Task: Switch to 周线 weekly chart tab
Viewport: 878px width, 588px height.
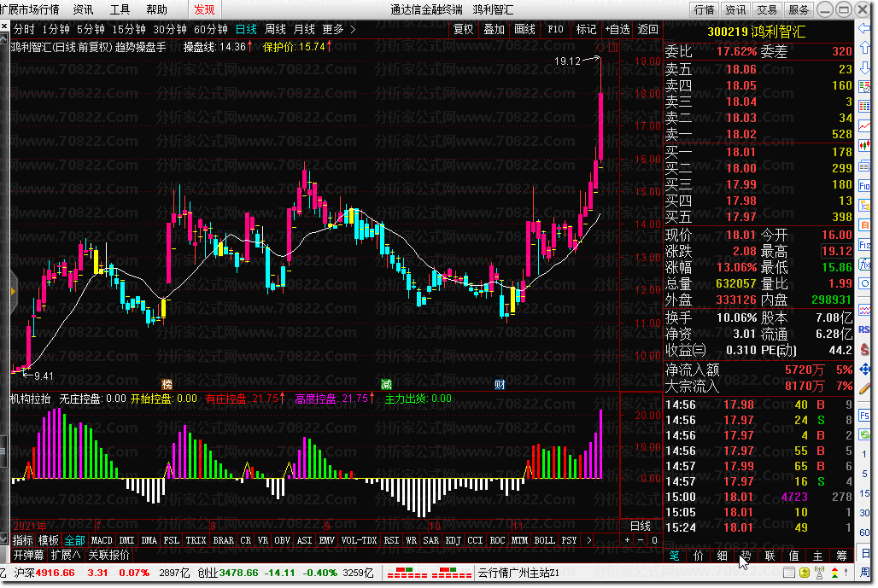Action: (275, 30)
